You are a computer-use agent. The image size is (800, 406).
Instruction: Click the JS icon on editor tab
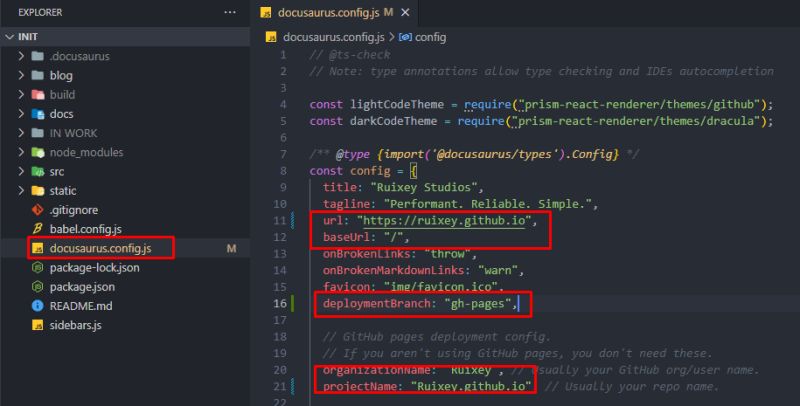[x=265, y=13]
